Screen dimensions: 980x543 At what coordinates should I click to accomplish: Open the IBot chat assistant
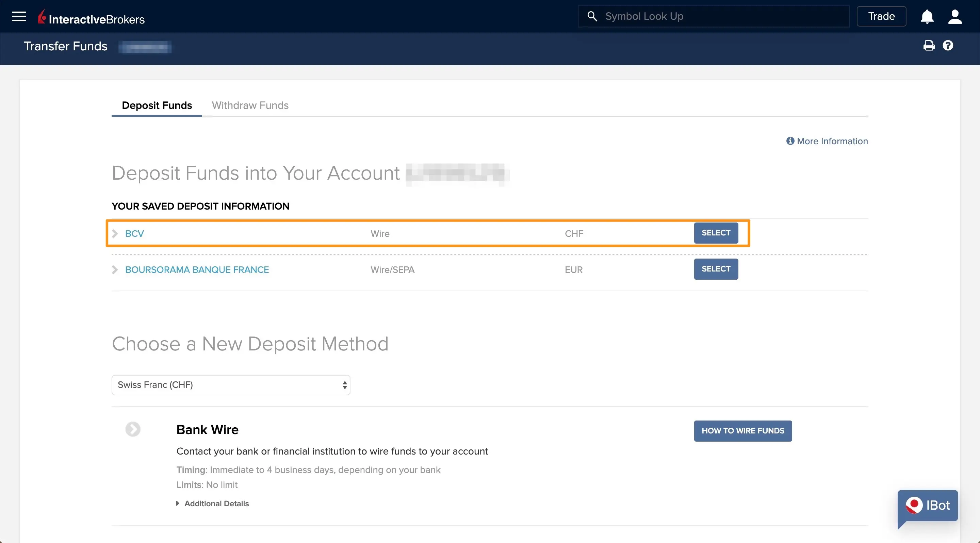[x=928, y=506]
